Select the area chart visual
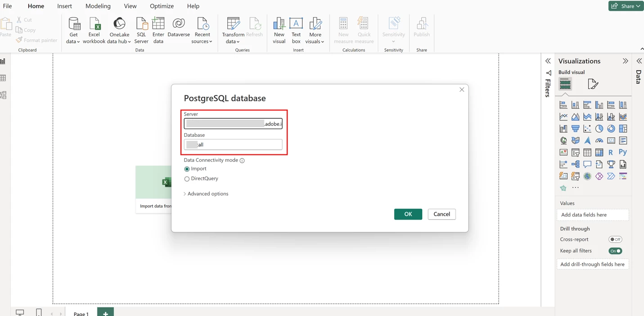The width and height of the screenshot is (644, 316). point(575,117)
